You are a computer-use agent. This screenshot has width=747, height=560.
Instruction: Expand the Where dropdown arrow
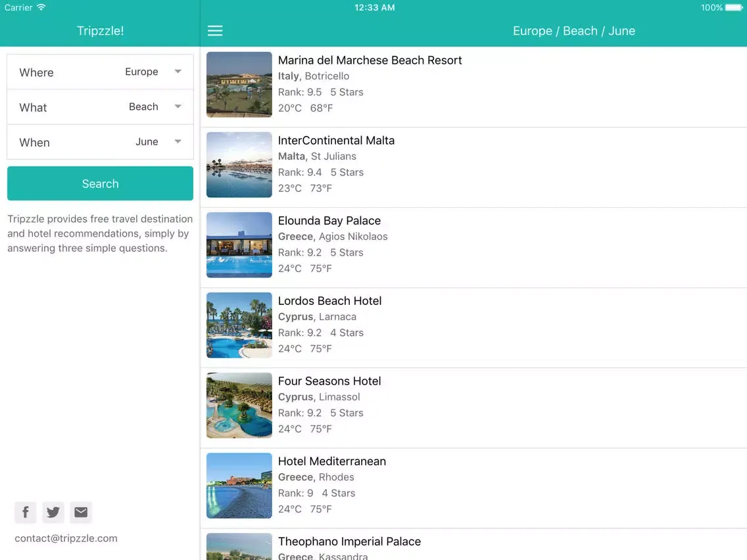coord(178,72)
